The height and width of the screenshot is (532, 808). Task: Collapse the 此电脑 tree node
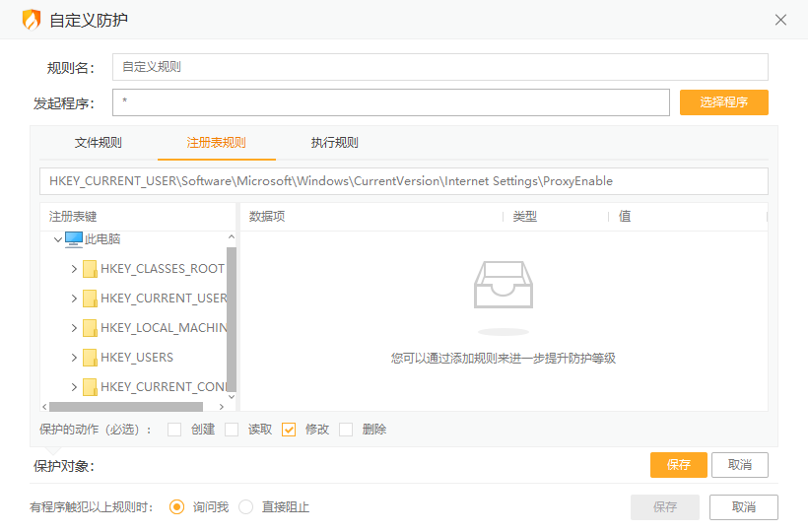click(57, 239)
